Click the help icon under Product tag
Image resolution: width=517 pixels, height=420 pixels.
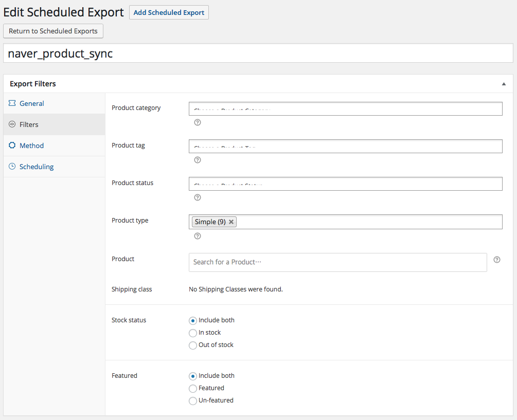tap(198, 160)
